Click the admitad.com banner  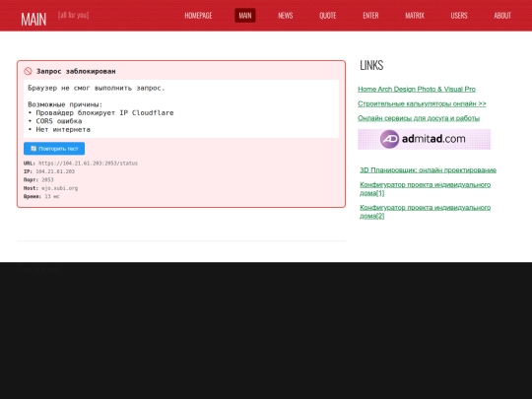(424, 139)
